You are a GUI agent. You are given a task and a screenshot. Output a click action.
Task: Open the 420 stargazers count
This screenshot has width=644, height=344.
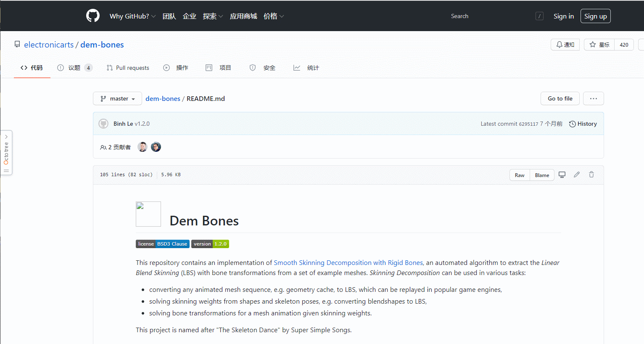pos(624,45)
